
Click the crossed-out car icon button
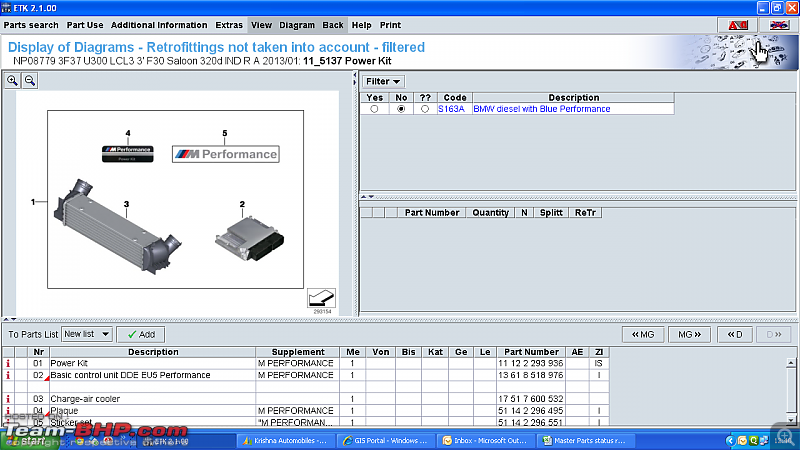coord(779,25)
